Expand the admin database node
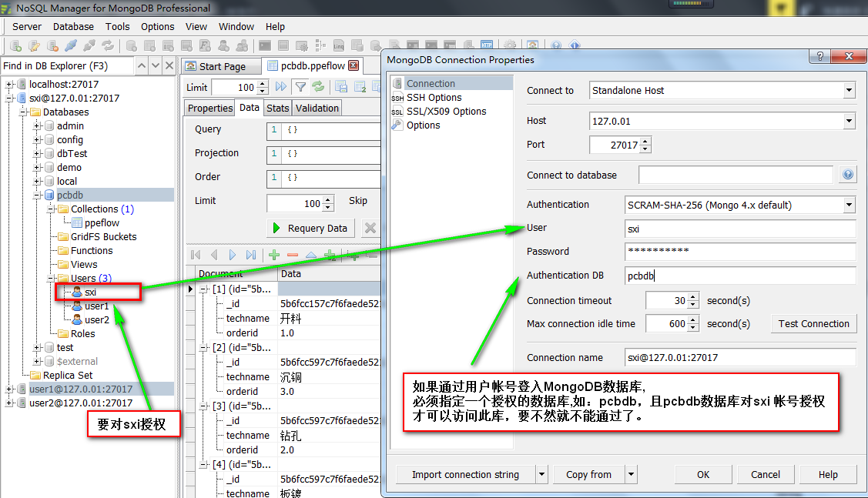Screen dimensions: 868x498 pos(37,125)
